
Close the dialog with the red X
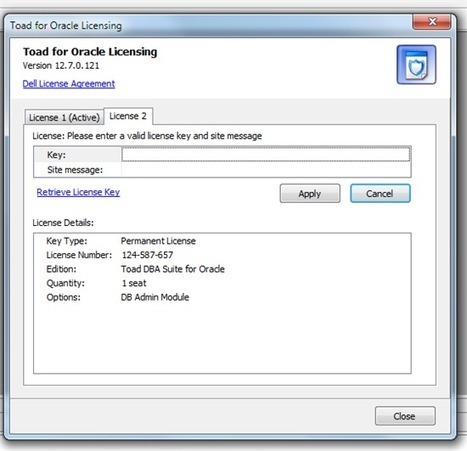click(432, 22)
